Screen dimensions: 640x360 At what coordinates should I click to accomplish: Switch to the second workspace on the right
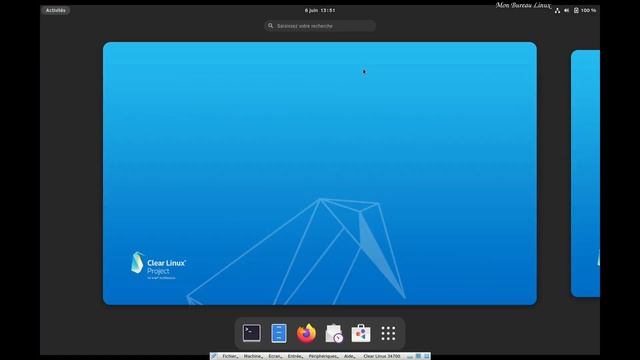point(585,173)
